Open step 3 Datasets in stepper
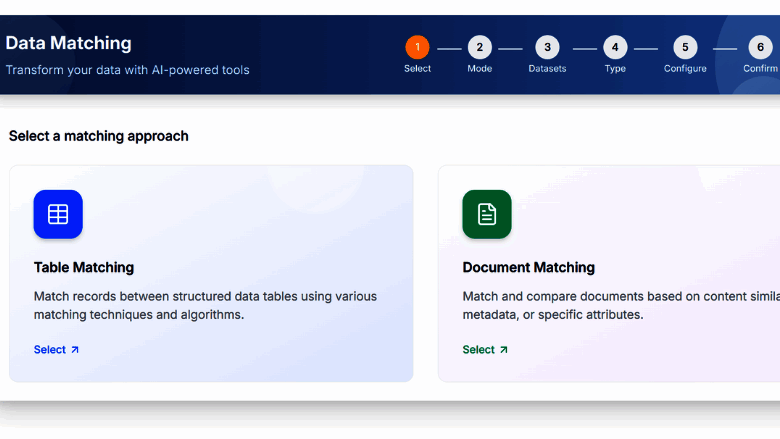The height and width of the screenshot is (439, 780). [x=547, y=47]
